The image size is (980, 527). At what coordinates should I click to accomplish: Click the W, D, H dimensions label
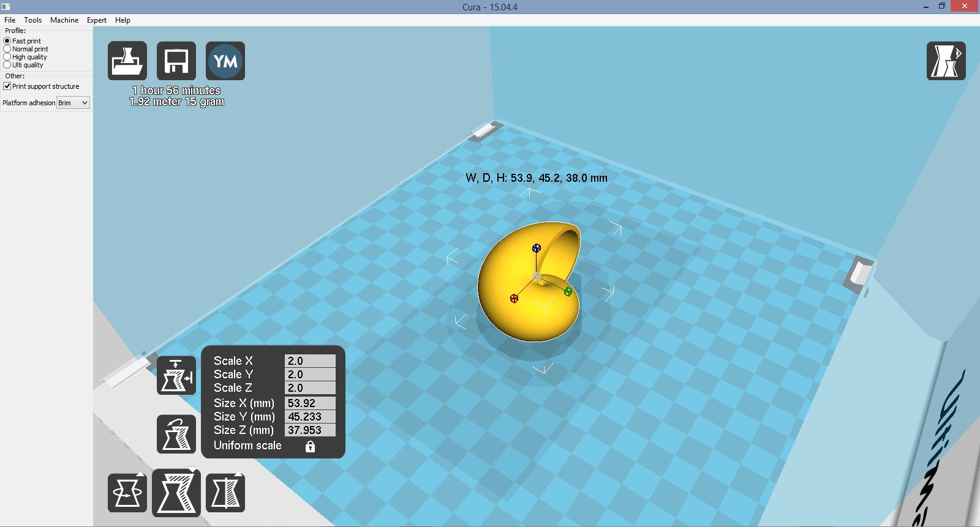pos(537,178)
